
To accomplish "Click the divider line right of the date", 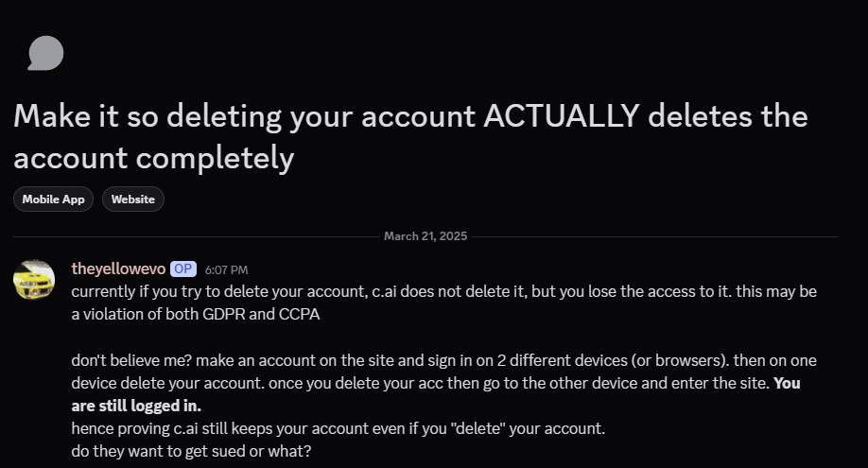I will click(x=652, y=235).
